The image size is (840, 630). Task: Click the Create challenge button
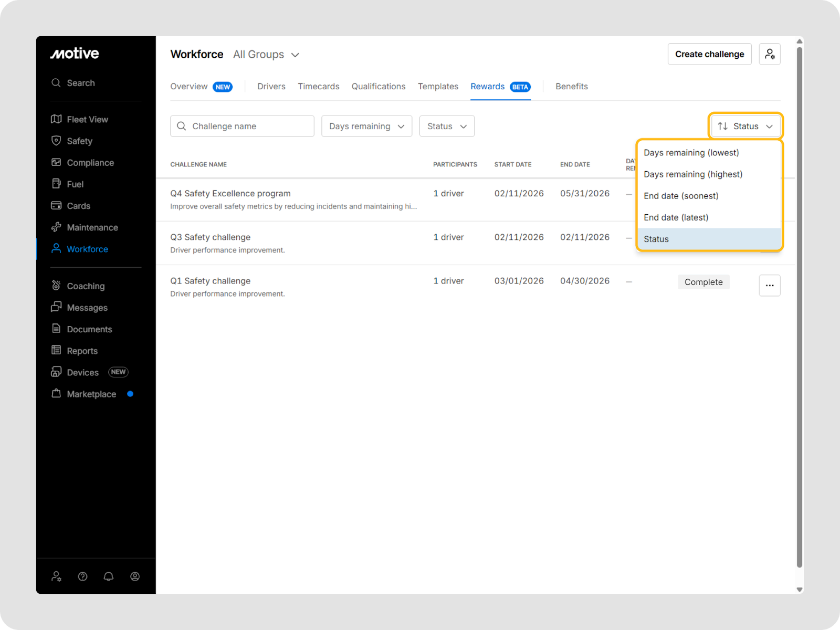coord(709,54)
